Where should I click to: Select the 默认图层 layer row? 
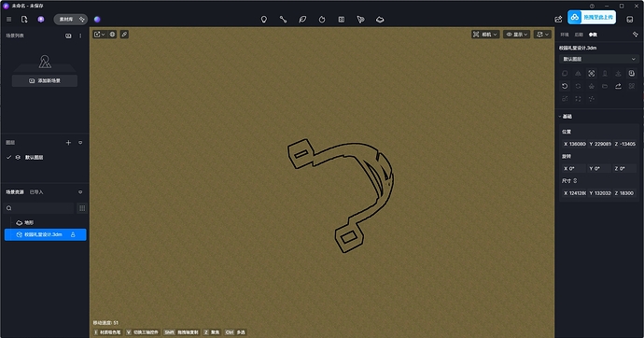point(45,157)
